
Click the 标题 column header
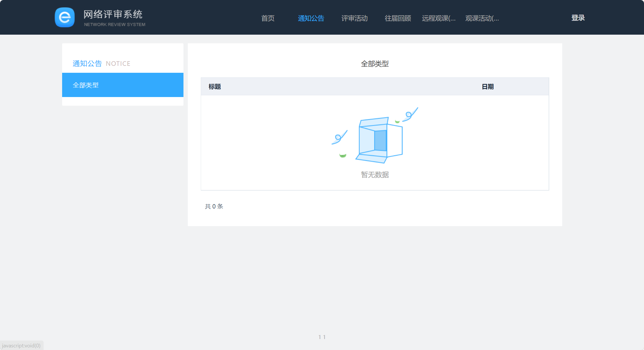tap(215, 87)
